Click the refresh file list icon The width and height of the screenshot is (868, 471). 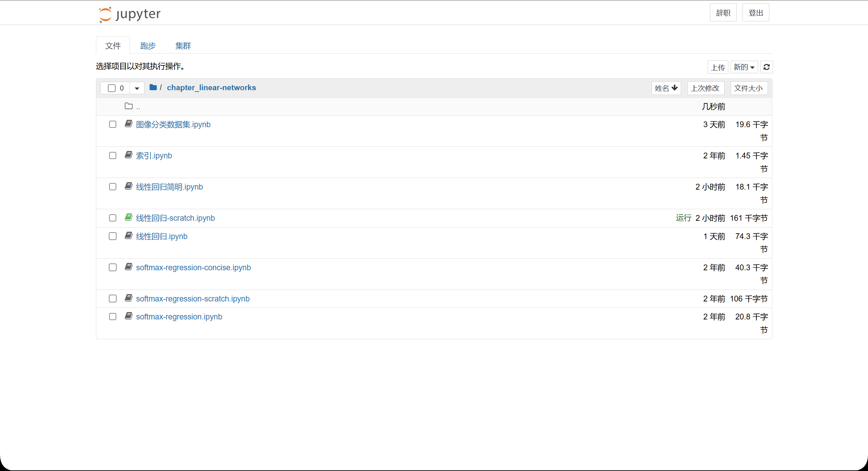click(766, 67)
